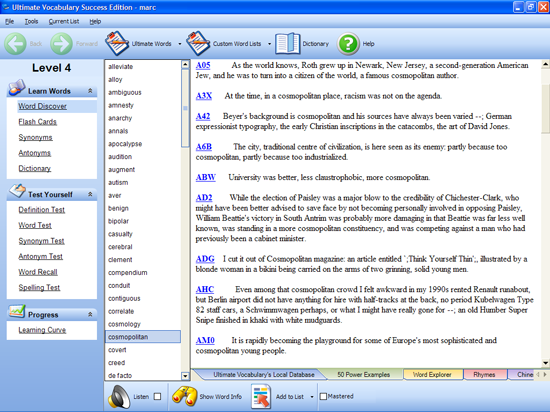
Task: Open the AM0 source link
Action: [x=205, y=340]
